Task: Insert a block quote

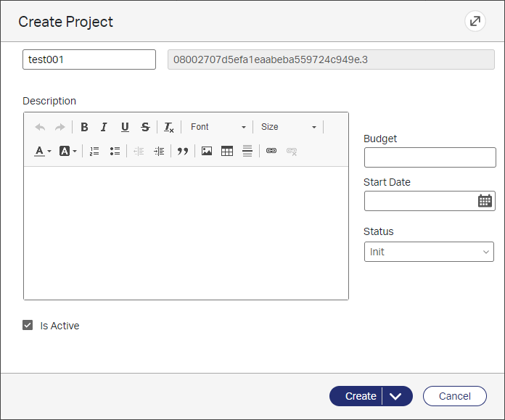Action: pos(183,151)
